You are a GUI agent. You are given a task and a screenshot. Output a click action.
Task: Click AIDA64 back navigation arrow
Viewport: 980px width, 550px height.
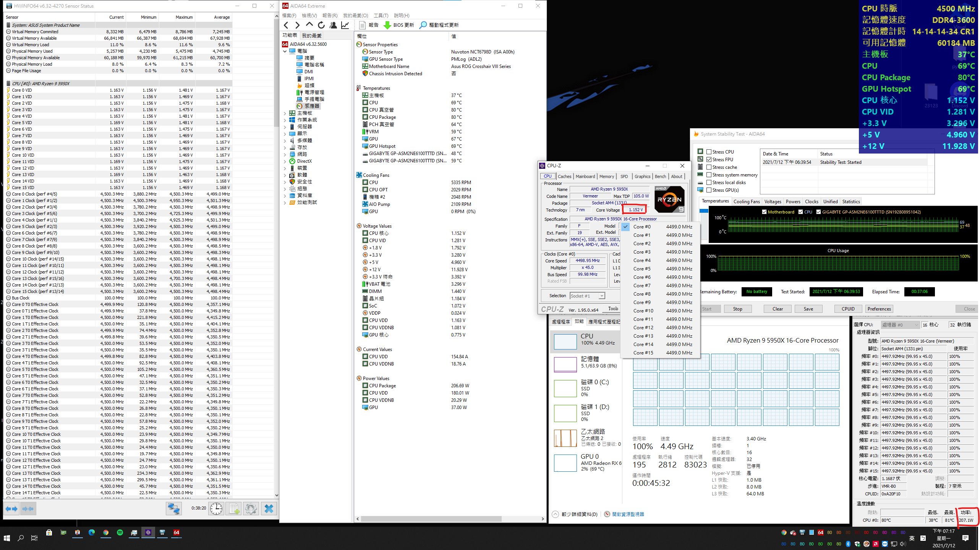coord(286,25)
